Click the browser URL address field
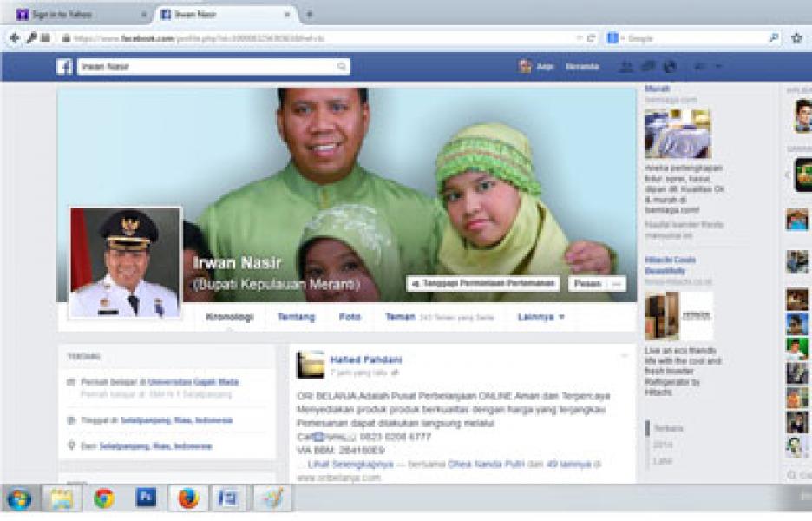The height and width of the screenshot is (521, 812). click(x=321, y=38)
